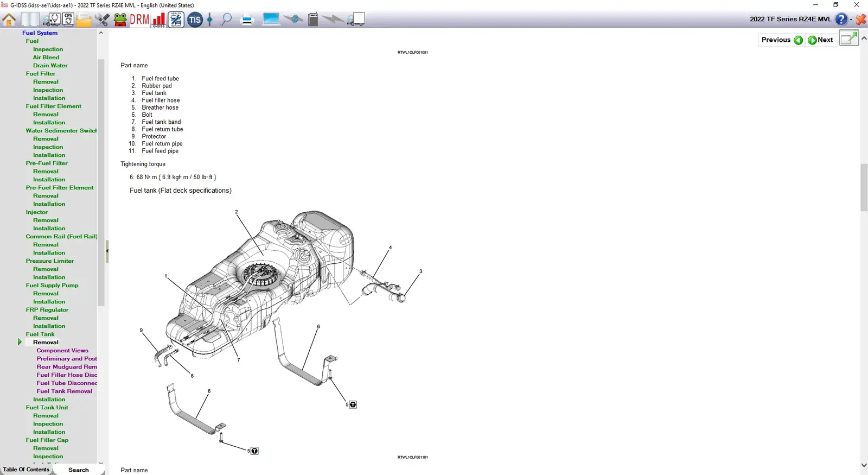Click the main document vertical scrollbar thumb
This screenshot has height=475, width=868.
pos(864,187)
